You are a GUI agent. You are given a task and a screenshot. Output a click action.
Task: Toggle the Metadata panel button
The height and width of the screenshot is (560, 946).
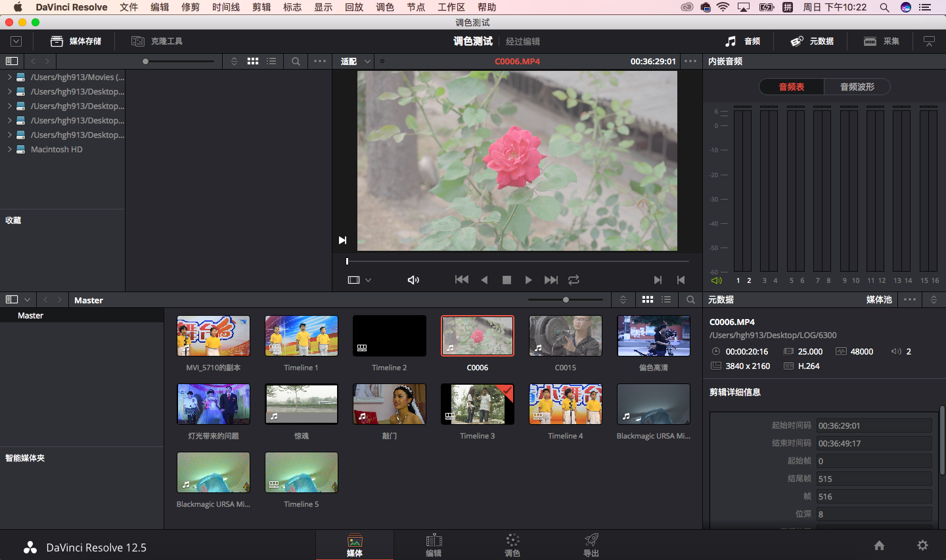[812, 41]
